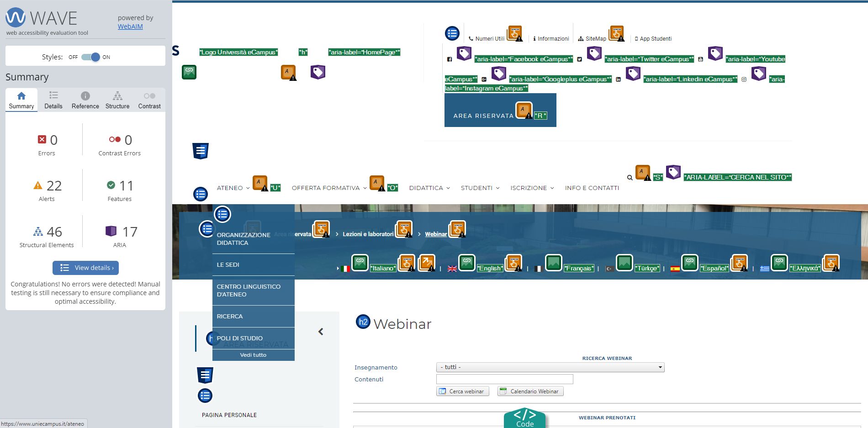The image size is (868, 428).
Task: Click the AREA RISERVATA button
Action: tap(500, 110)
